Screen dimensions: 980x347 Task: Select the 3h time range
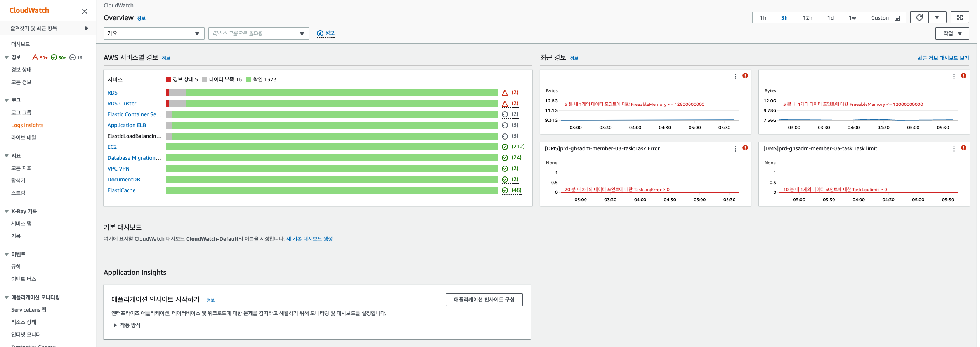click(784, 18)
